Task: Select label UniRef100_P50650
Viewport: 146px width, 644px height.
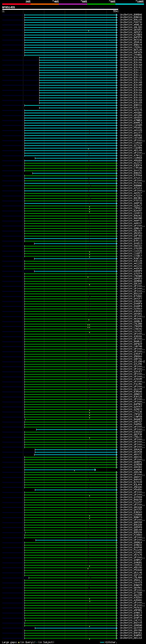Action: pos(131,490)
